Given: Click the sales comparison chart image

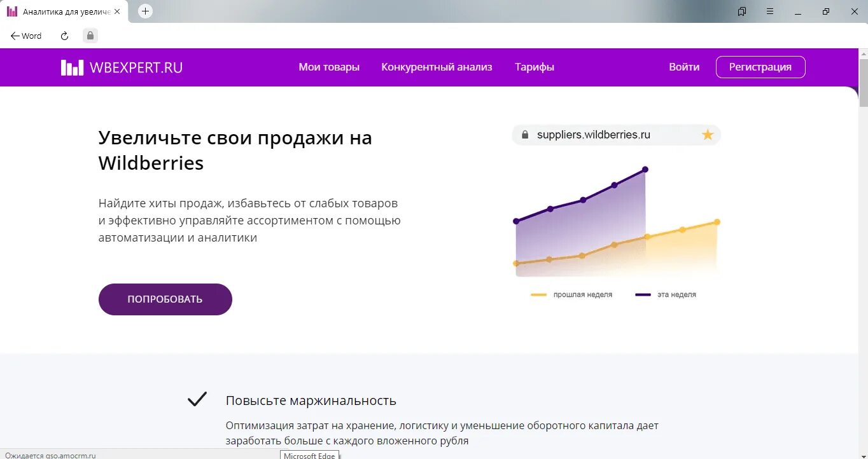Looking at the screenshot, I should (x=617, y=223).
